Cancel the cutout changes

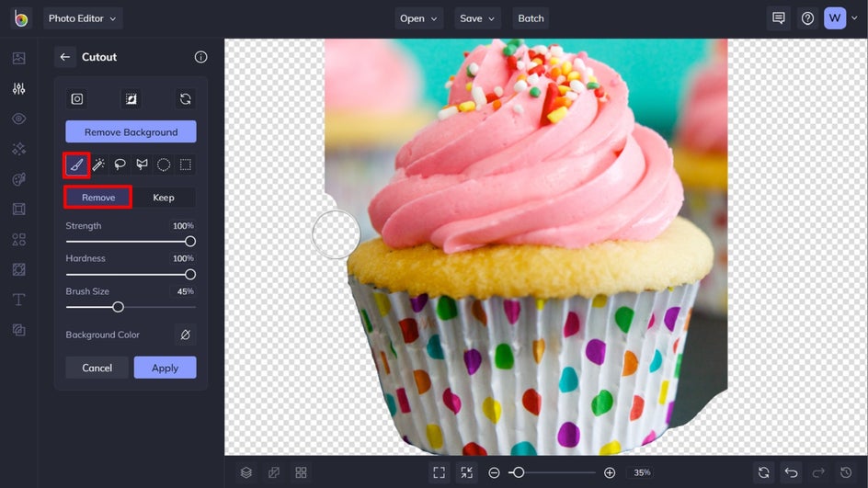[x=97, y=368]
